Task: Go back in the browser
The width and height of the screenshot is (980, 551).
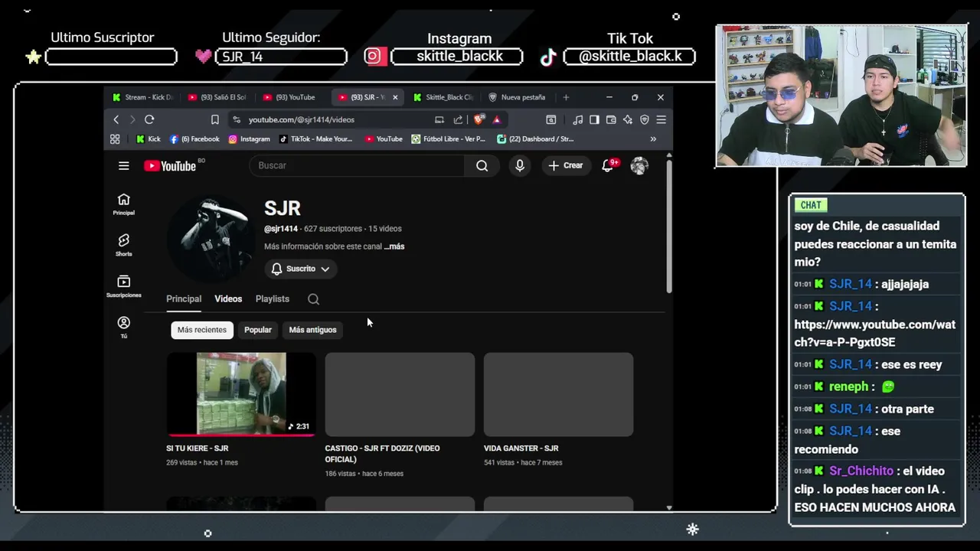Action: coord(116,119)
